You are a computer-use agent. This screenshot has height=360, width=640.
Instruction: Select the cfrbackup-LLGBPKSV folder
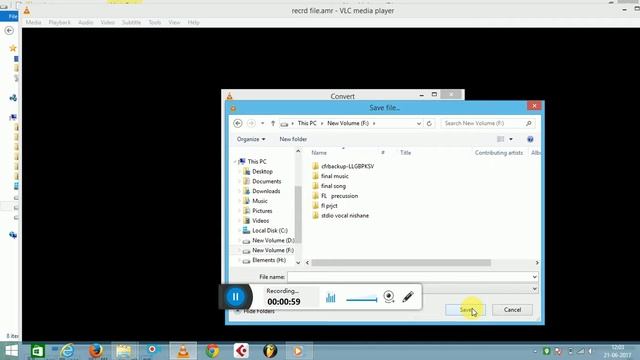343,166
